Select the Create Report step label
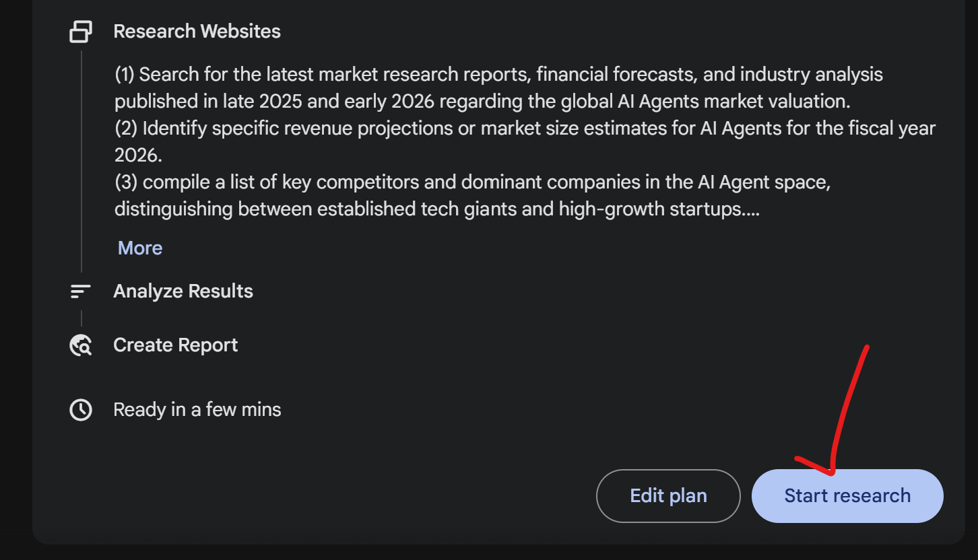The image size is (978, 560). pyautogui.click(x=176, y=345)
